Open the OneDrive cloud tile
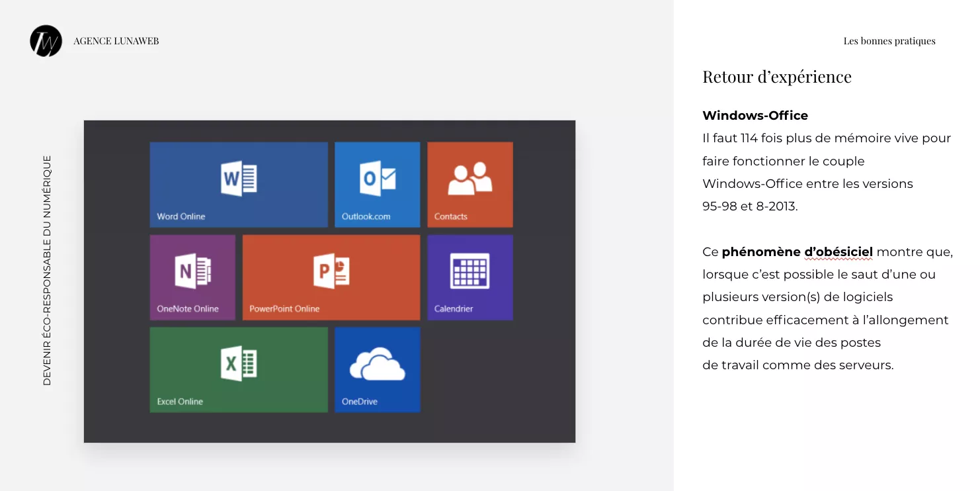 (x=378, y=370)
